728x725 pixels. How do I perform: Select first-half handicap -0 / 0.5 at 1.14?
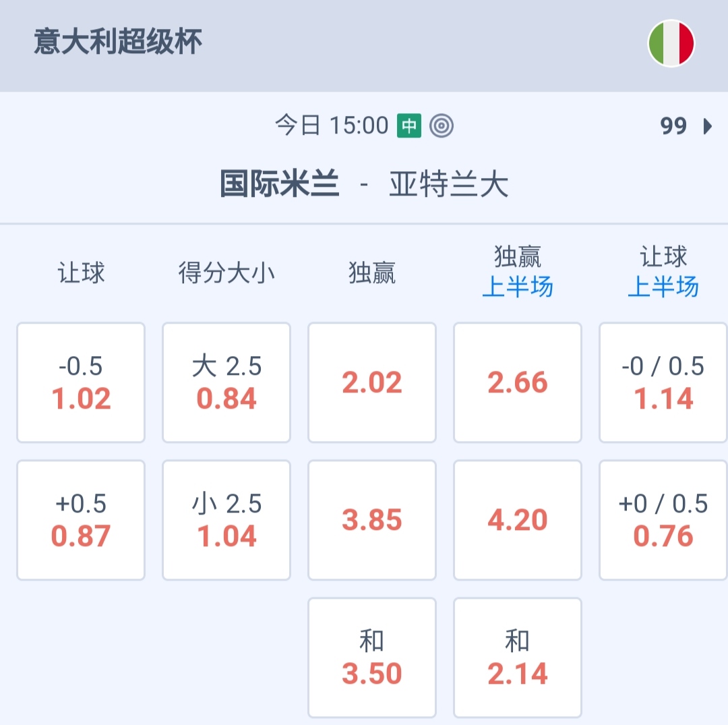tap(663, 382)
